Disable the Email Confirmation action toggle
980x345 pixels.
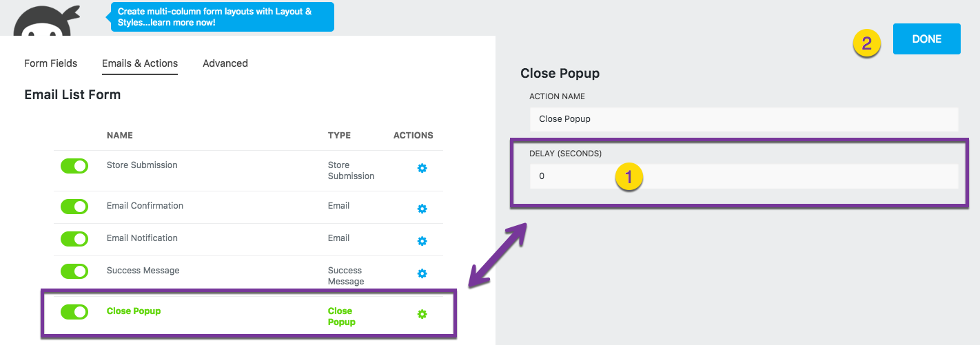74,207
